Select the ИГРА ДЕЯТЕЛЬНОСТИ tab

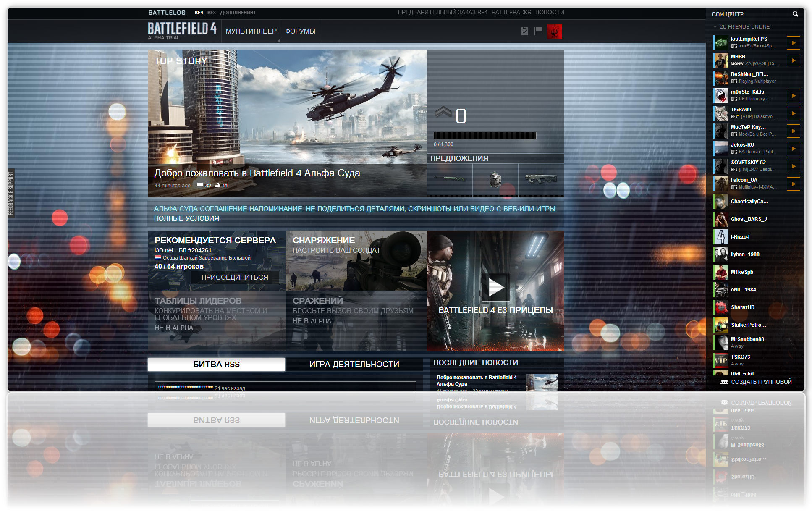click(354, 364)
